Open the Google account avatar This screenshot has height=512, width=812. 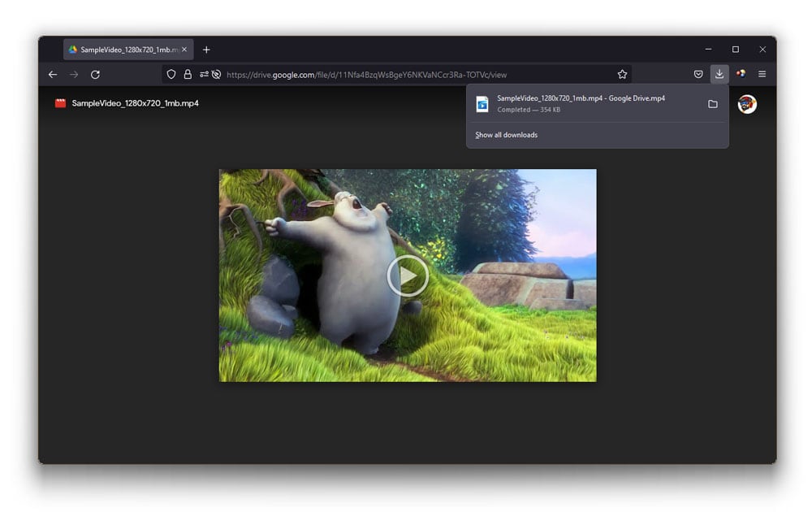click(747, 104)
